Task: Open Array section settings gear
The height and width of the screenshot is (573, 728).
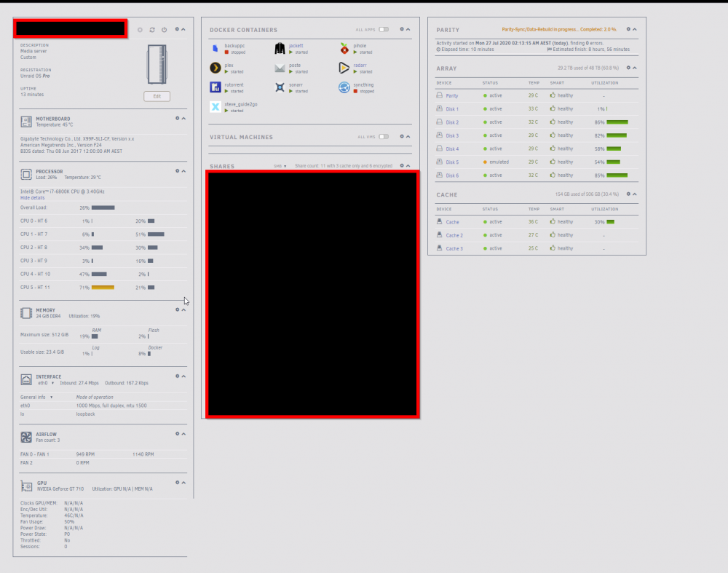Action: (x=629, y=68)
